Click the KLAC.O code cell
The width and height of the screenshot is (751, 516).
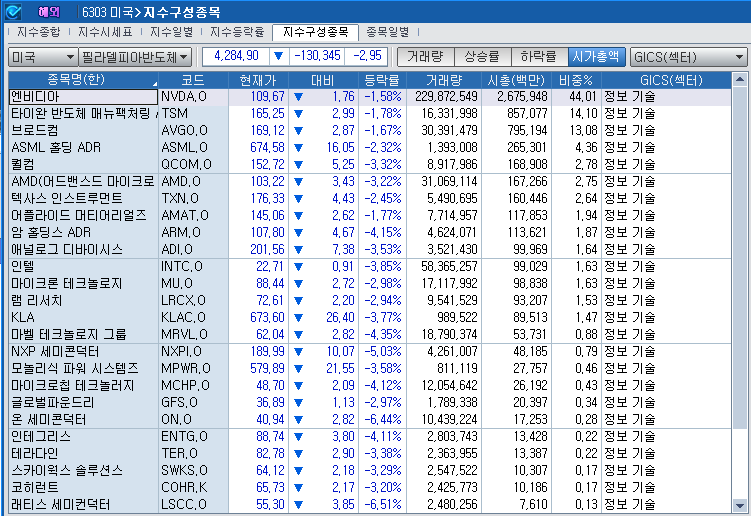pos(193,318)
